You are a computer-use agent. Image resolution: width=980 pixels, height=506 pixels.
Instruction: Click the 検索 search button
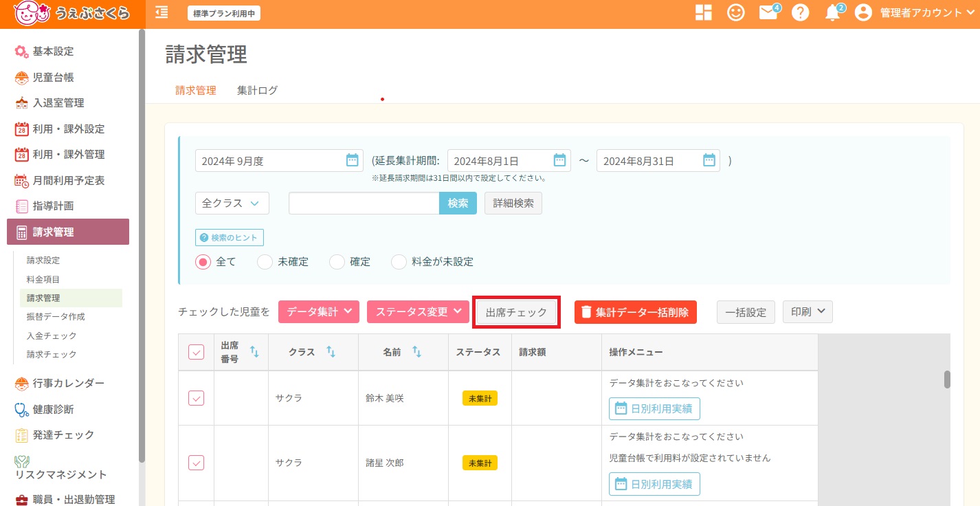[x=458, y=203]
